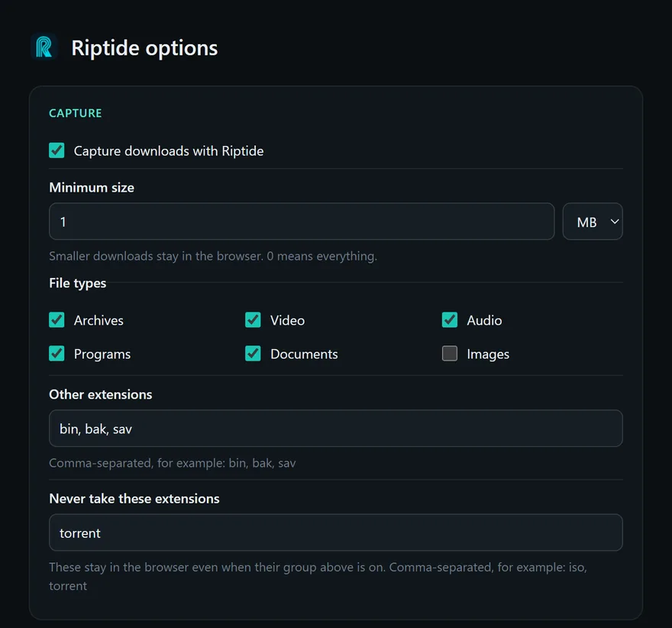Focus the Never take these extensions field
672x628 pixels.
coord(335,533)
